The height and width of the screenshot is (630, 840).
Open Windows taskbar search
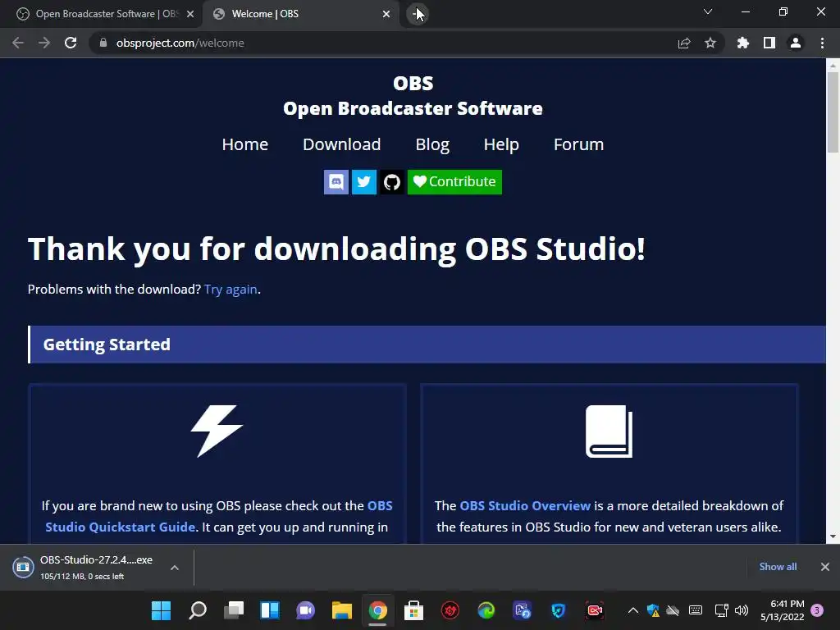[x=197, y=610]
